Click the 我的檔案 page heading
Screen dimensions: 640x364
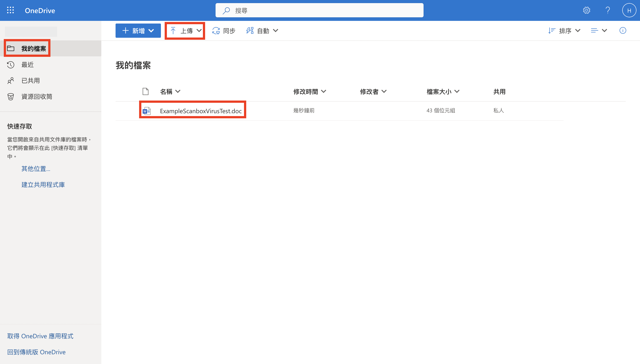[133, 65]
